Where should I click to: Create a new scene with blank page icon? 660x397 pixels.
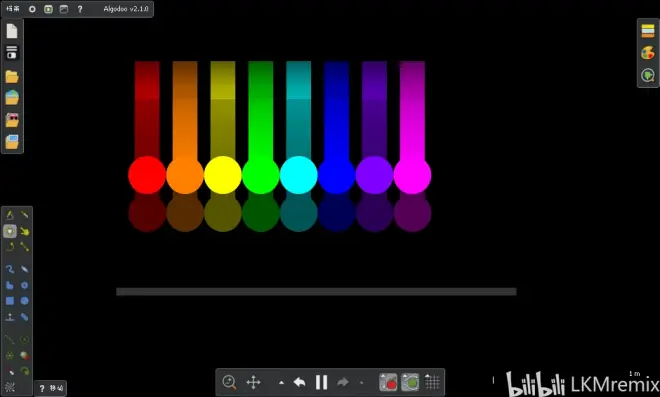12,31
